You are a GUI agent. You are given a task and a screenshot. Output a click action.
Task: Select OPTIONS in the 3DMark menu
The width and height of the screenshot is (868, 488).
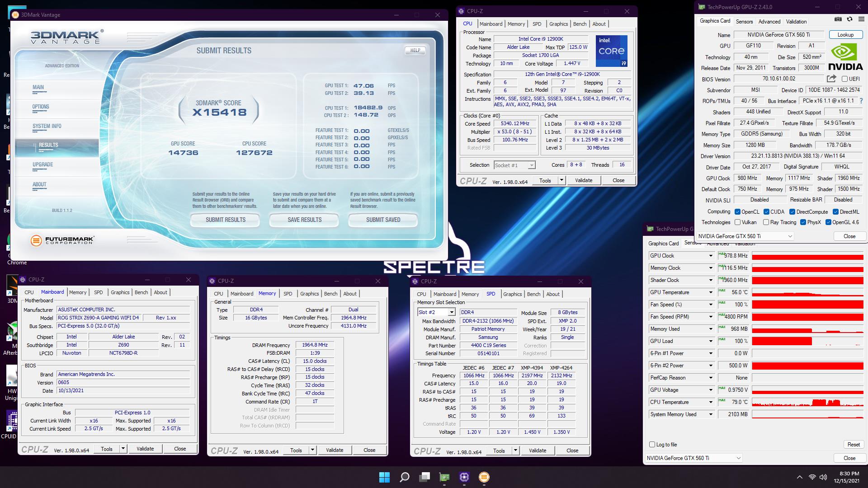pyautogui.click(x=41, y=107)
